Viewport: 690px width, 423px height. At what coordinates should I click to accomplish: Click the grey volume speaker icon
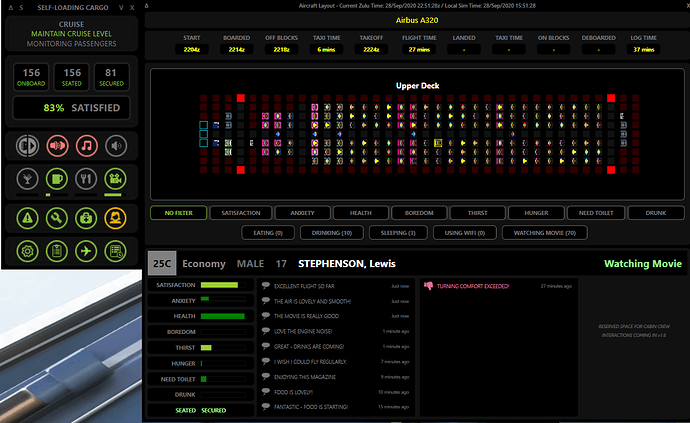coord(116,146)
